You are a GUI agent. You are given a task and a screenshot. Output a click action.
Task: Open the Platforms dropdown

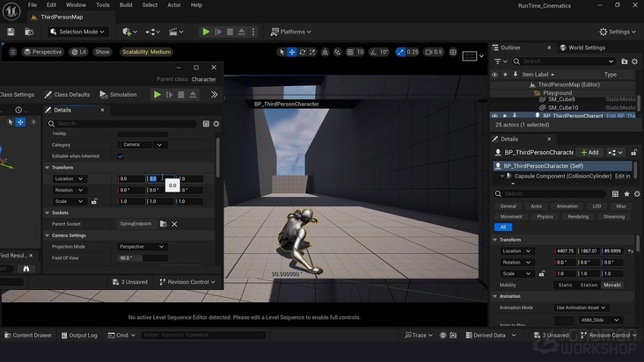pyautogui.click(x=290, y=32)
